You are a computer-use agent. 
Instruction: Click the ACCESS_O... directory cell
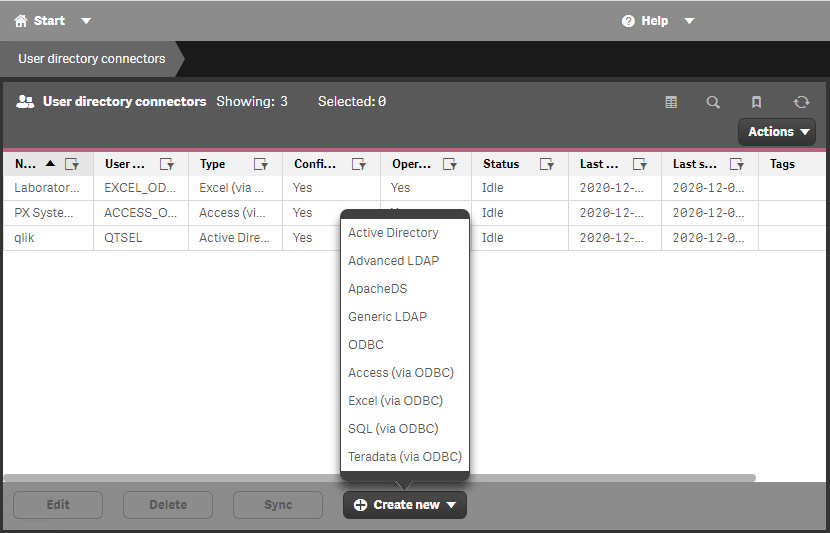[x=140, y=213]
